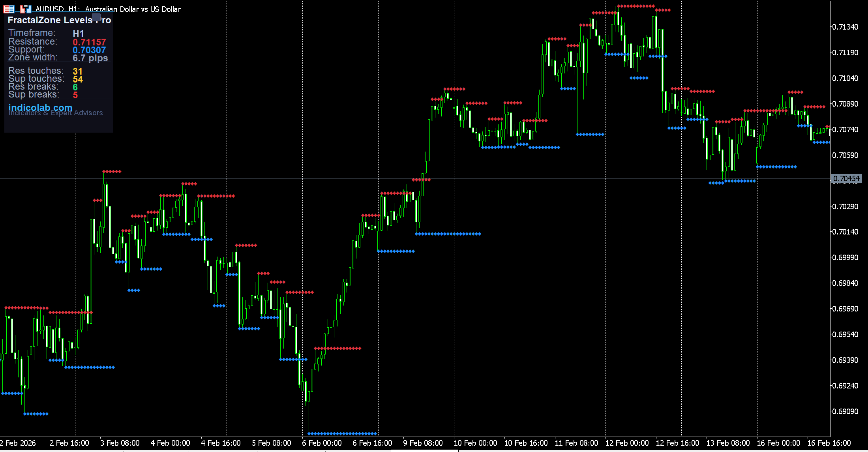The height and width of the screenshot is (452, 868).
Task: Click the 0.70740 price scale label
Action: pyautogui.click(x=845, y=129)
